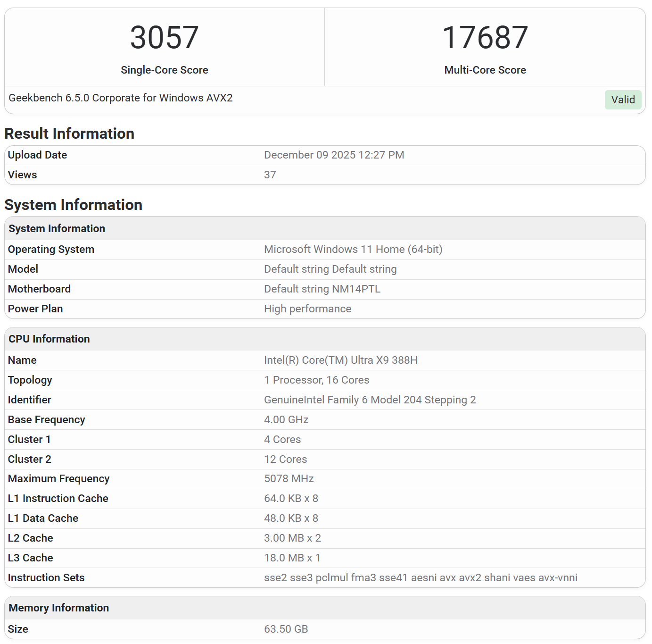Screen dimensions: 652x644
Task: Click the L3 Cache value 18.0 MB
Action: [292, 558]
